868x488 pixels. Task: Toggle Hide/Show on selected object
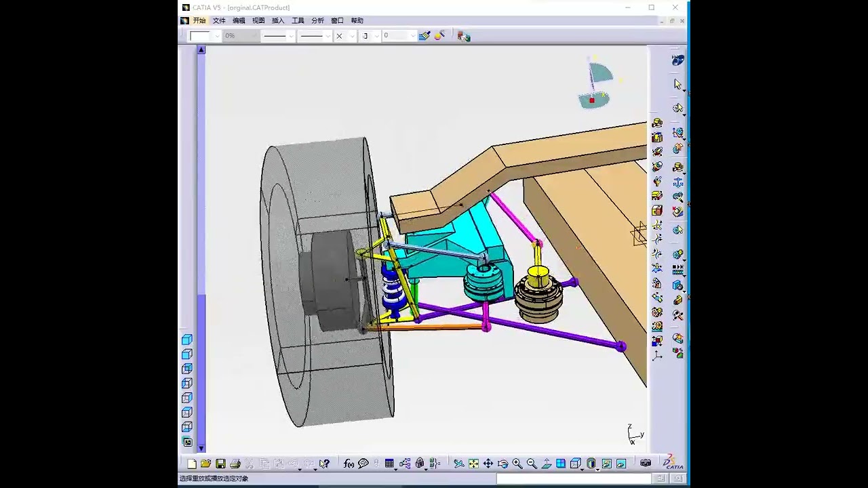pyautogui.click(x=606, y=464)
